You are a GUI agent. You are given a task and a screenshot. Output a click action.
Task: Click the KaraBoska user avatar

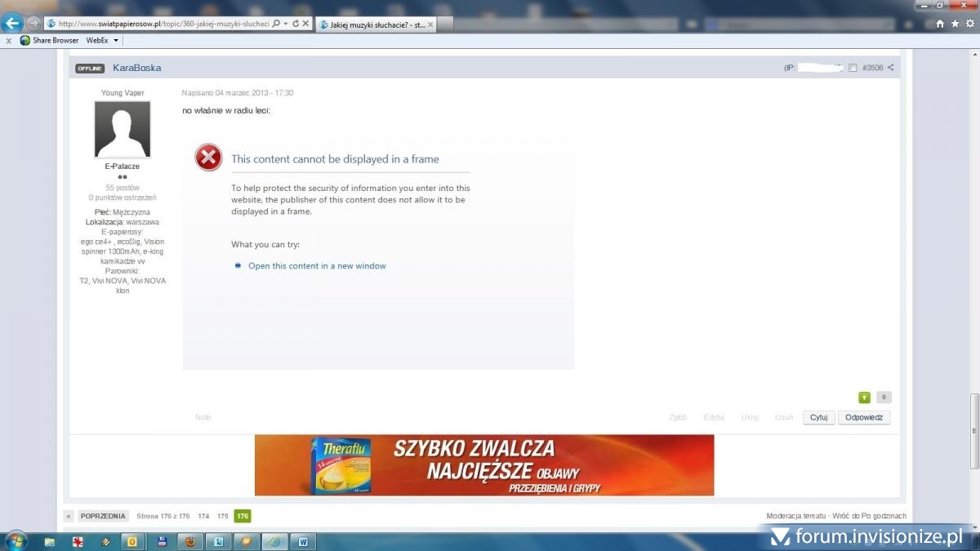(x=122, y=129)
